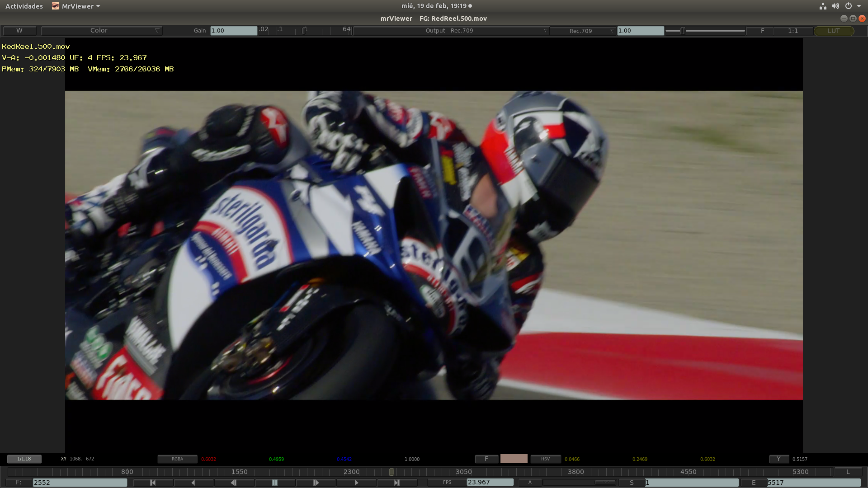Click the gamma value field
This screenshot has width=868, height=488.
tap(641, 30)
